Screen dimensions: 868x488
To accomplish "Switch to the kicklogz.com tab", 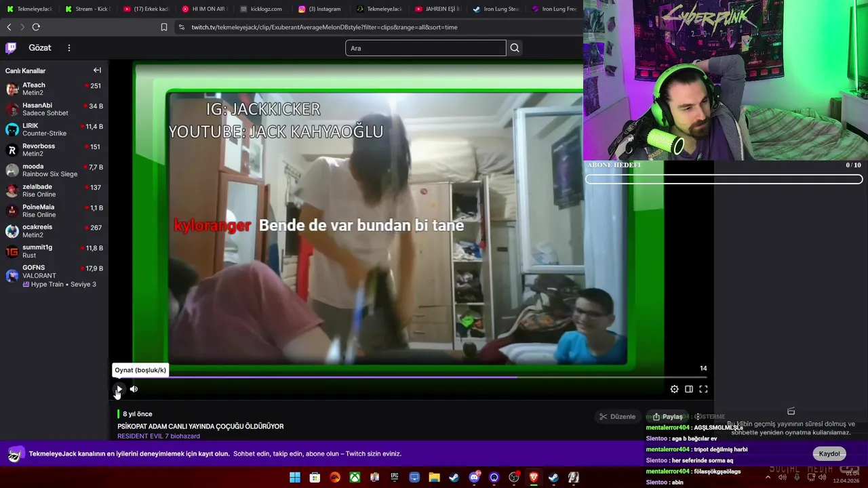I will click(x=261, y=9).
